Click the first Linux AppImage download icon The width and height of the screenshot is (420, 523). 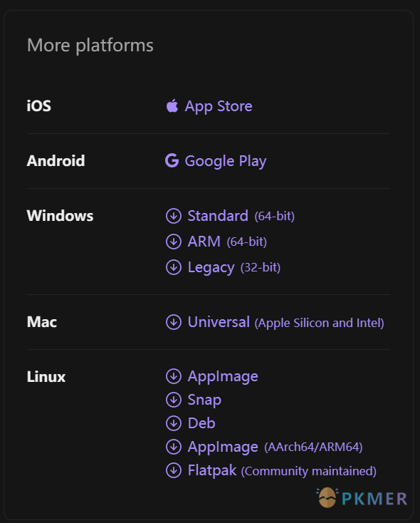(174, 376)
